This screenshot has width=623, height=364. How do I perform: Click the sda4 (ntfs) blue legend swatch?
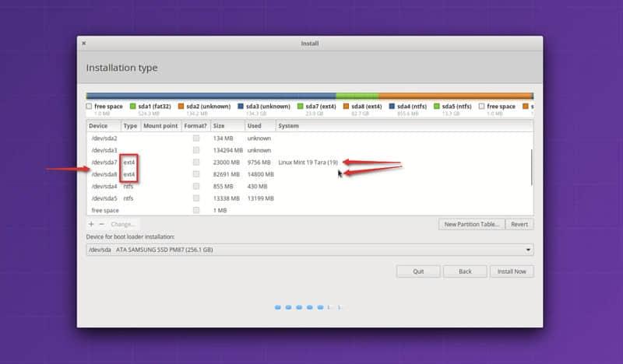pyautogui.click(x=392, y=107)
